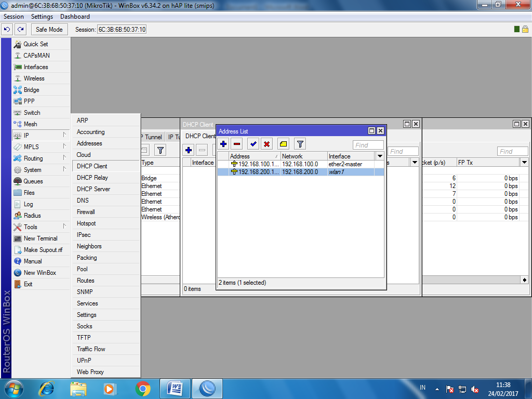
Task: Expand Routing submenu
Action: (41, 158)
